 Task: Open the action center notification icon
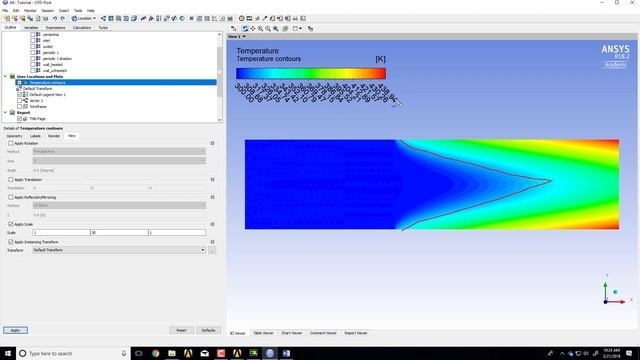629,353
